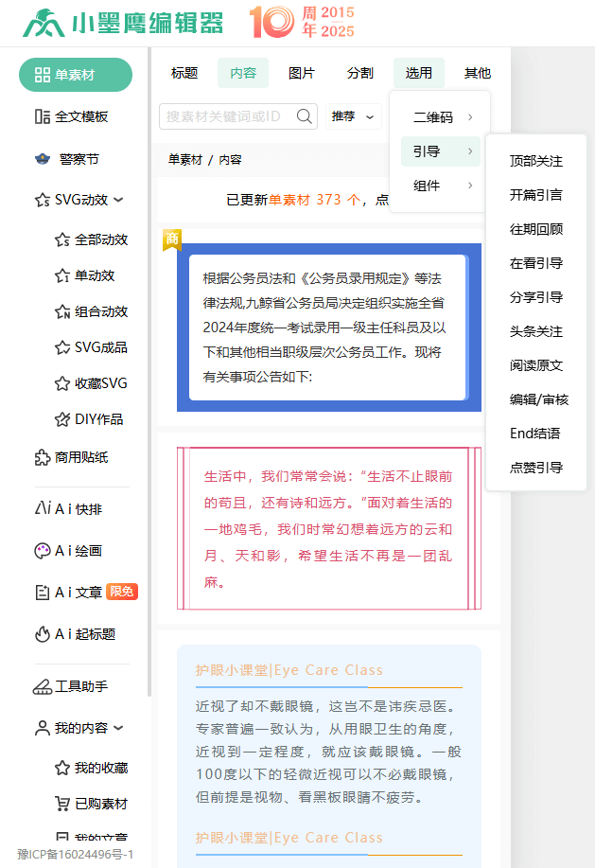The width and height of the screenshot is (595, 868).
Task: Click the 警察节 police cap icon
Action: pyautogui.click(x=42, y=159)
